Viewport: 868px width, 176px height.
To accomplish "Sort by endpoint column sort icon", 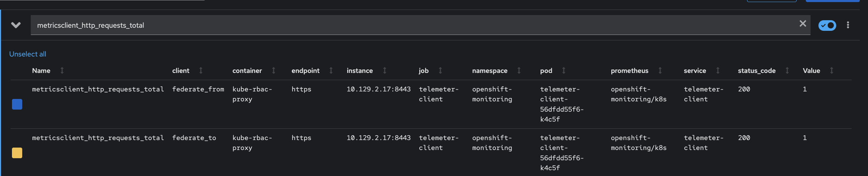I will [331, 71].
